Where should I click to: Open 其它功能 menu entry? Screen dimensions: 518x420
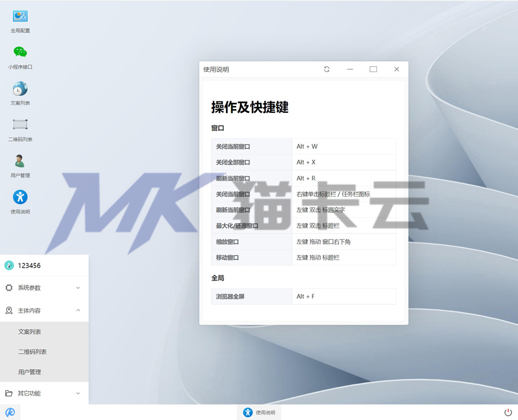coord(44,393)
